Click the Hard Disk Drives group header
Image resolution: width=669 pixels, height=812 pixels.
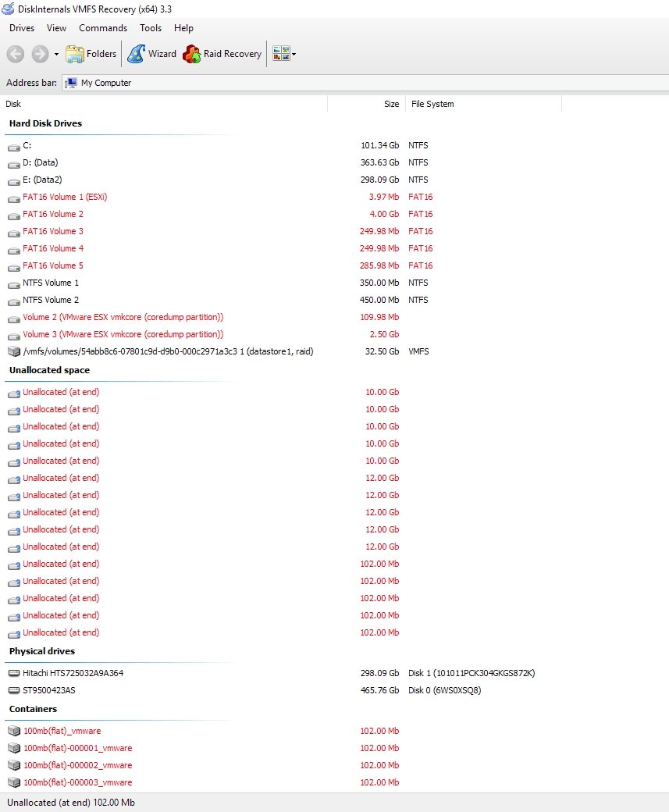pyautogui.click(x=45, y=123)
